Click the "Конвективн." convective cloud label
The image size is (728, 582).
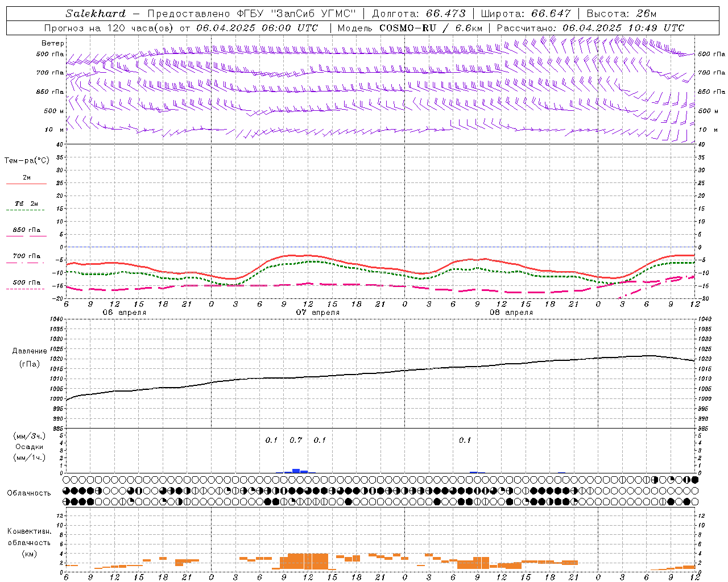[29, 531]
